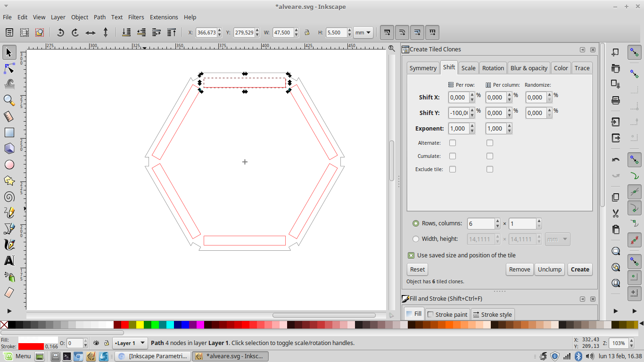Choose the Ellipse tool
The width and height of the screenshot is (644, 362).
(x=9, y=165)
